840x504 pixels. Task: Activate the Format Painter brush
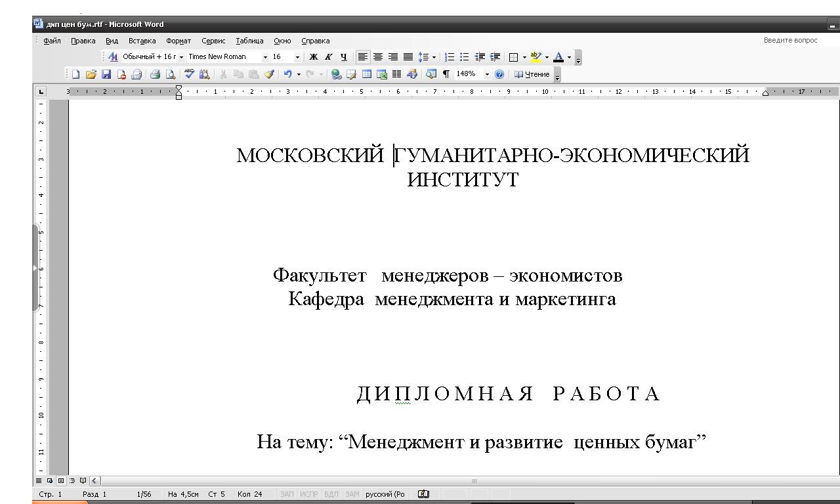[x=268, y=74]
